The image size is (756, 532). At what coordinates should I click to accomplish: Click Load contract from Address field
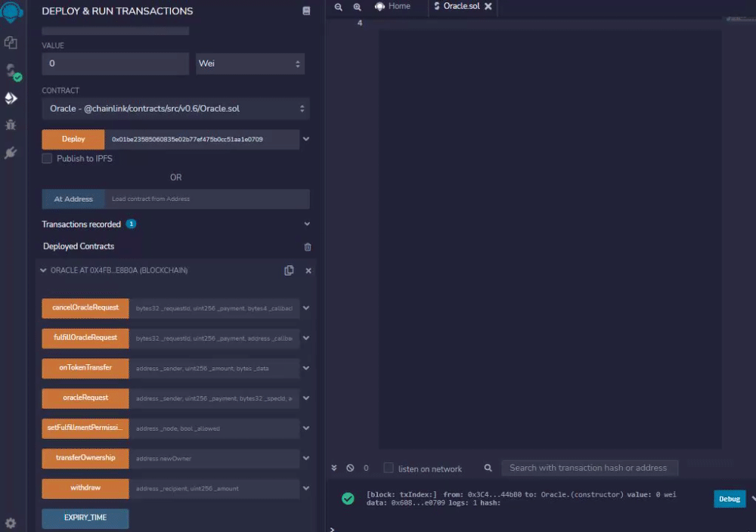(x=207, y=199)
